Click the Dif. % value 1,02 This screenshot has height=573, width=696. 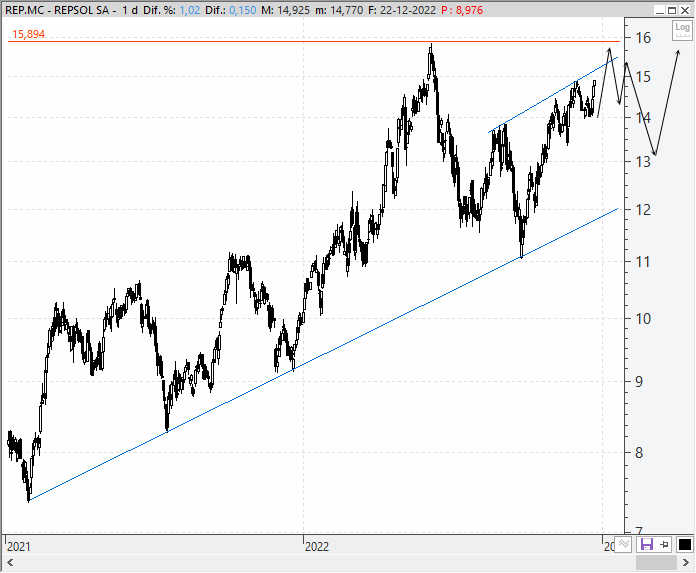[x=190, y=10]
